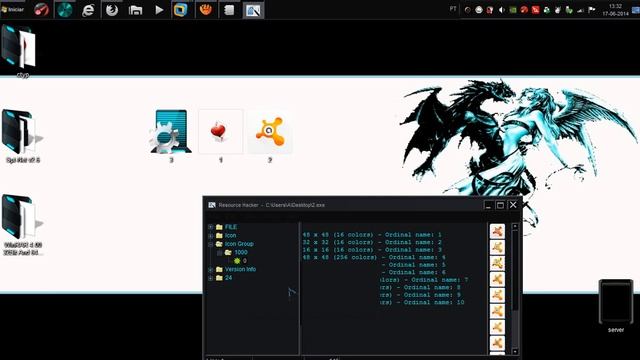Click the scroll-down arrow in Resource Hacker
The image size is (640, 360).
click(x=515, y=351)
